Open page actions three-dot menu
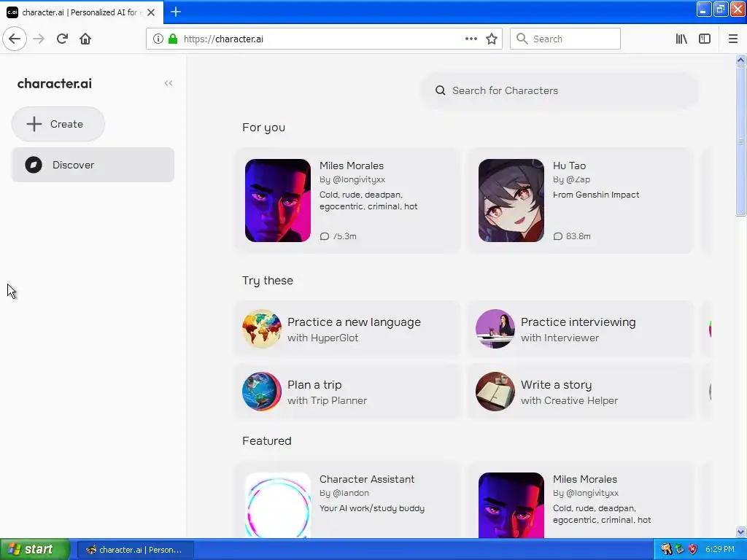 pyautogui.click(x=471, y=39)
